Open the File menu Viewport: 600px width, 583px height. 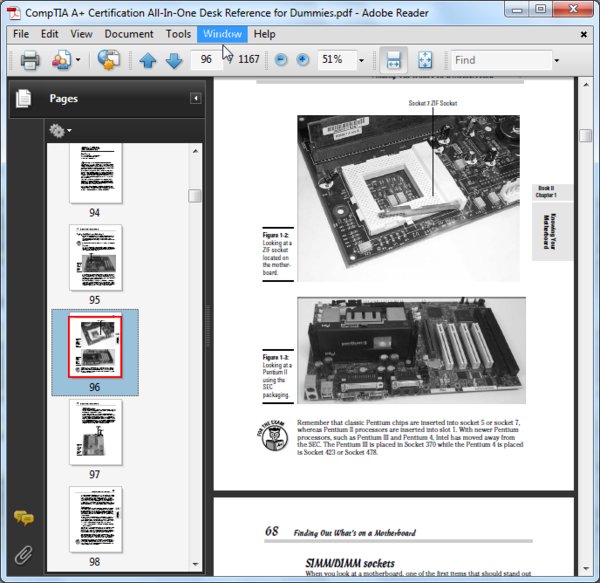coord(21,34)
